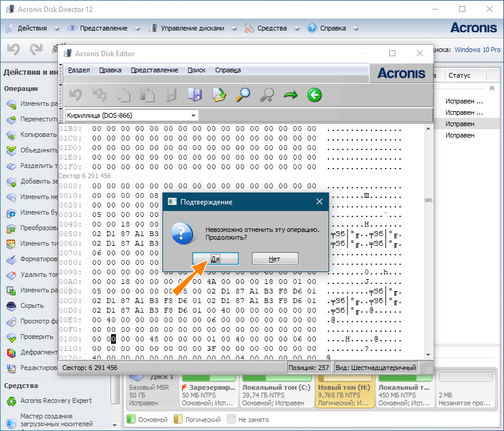Click the Удалить том icon in the sidebar
504x431 pixels.
tap(11, 274)
